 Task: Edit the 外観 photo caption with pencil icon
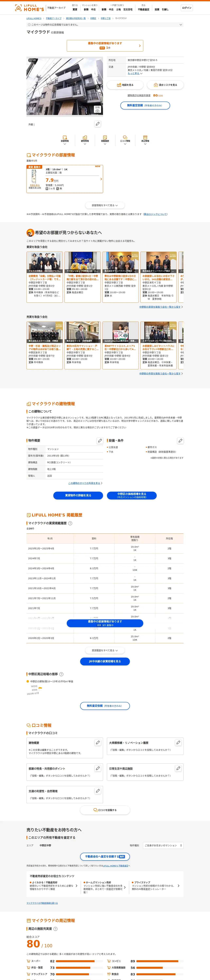click(98, 124)
